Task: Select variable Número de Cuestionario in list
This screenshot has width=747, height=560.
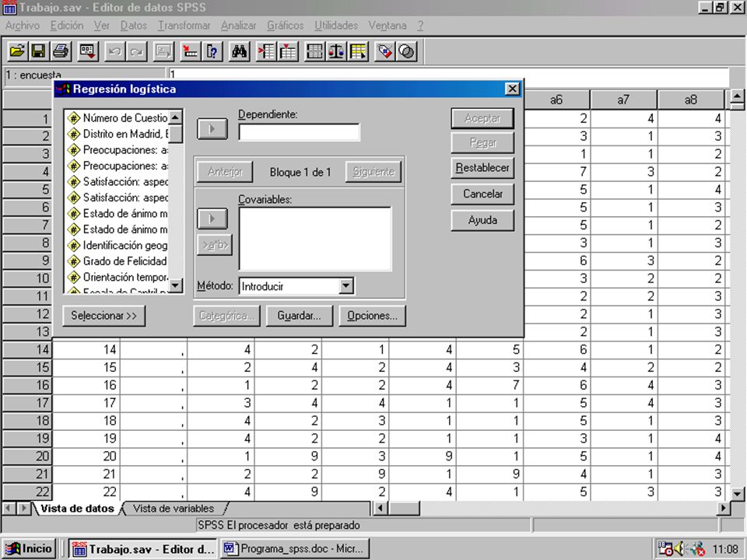Action: tap(118, 117)
